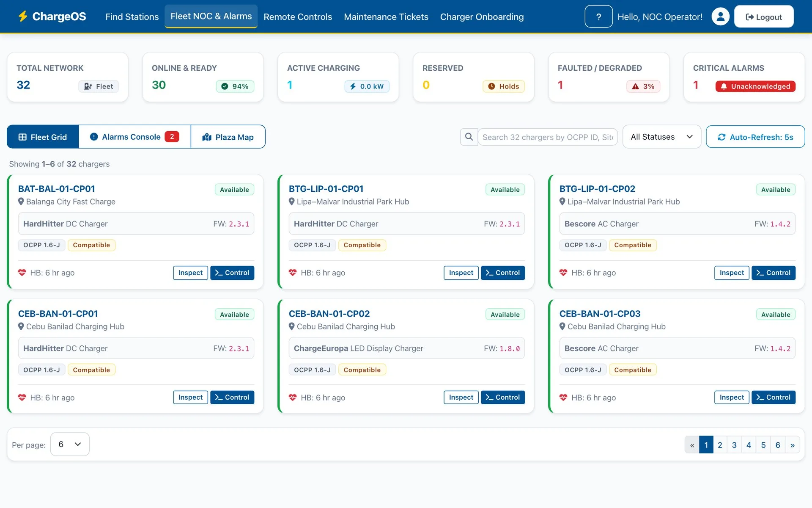Go to Maintenance Tickets page

click(386, 17)
